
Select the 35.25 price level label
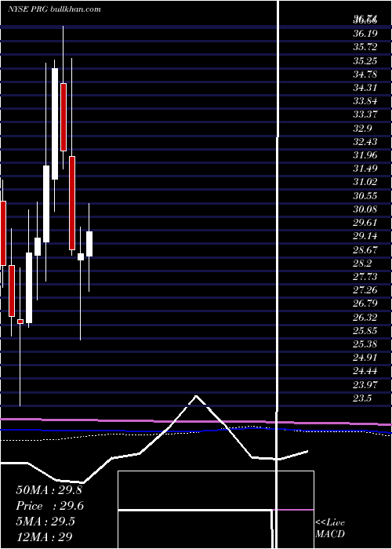pyautogui.click(x=365, y=60)
